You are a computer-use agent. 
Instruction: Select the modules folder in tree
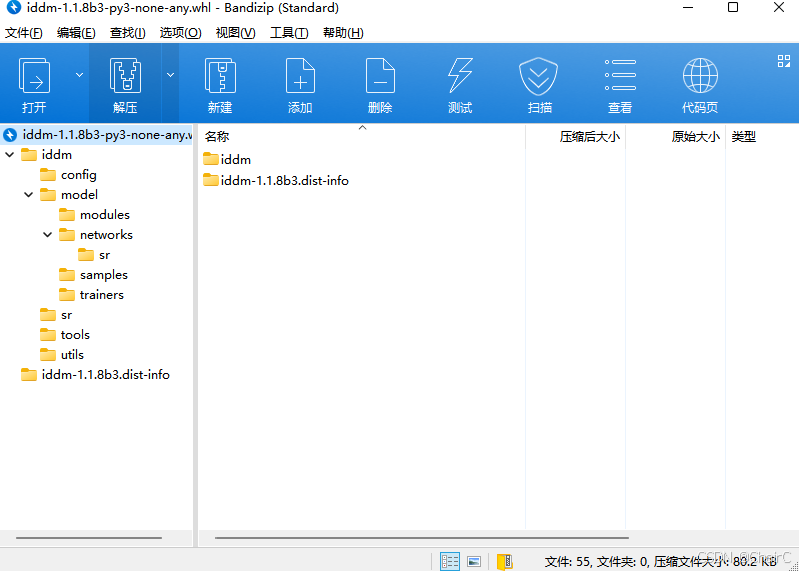(x=94, y=214)
